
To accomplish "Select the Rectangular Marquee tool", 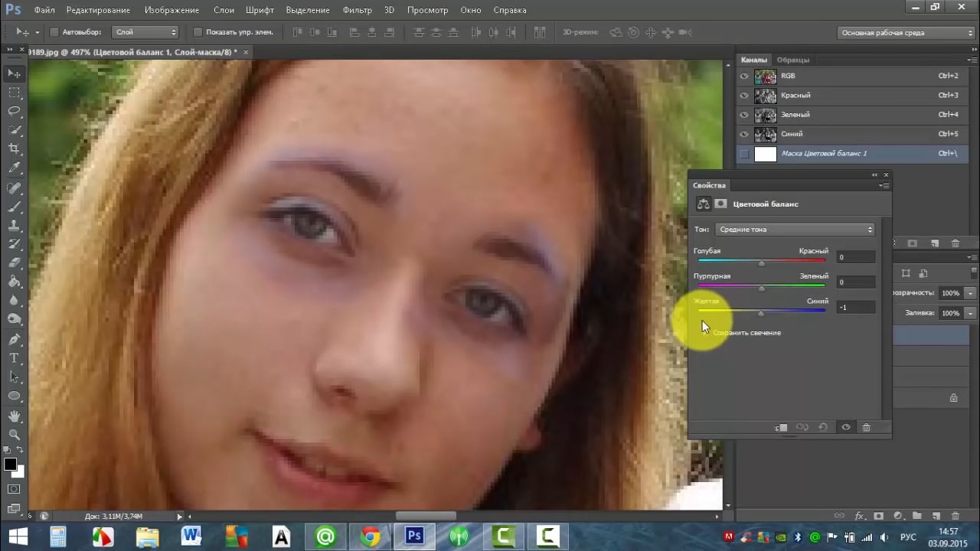I will point(15,93).
